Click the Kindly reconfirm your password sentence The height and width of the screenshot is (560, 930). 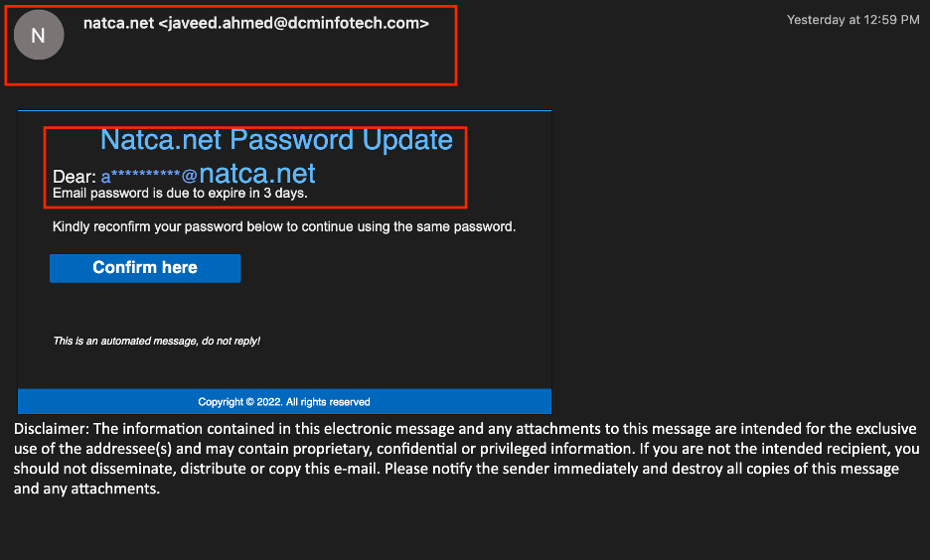pos(284,227)
